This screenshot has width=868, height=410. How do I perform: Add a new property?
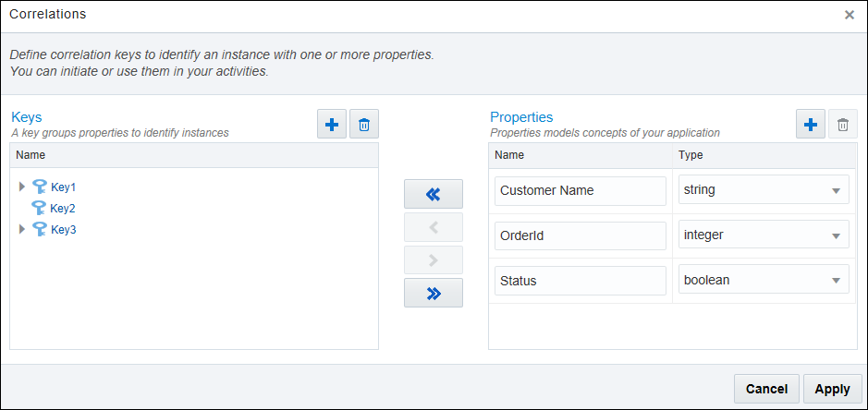pyautogui.click(x=811, y=125)
